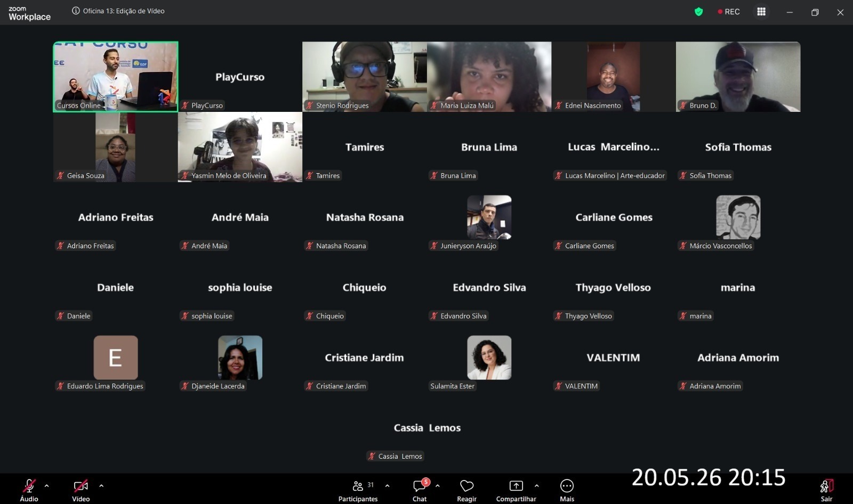
Task: Click the meeting title Oficina 13: Edição de Vídeo
Action: tap(124, 11)
